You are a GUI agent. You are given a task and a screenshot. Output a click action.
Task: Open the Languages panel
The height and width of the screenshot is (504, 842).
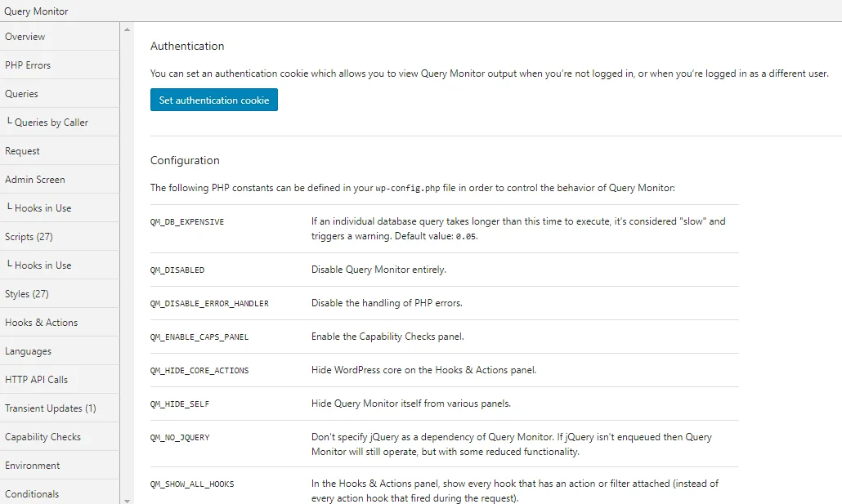[60, 351]
